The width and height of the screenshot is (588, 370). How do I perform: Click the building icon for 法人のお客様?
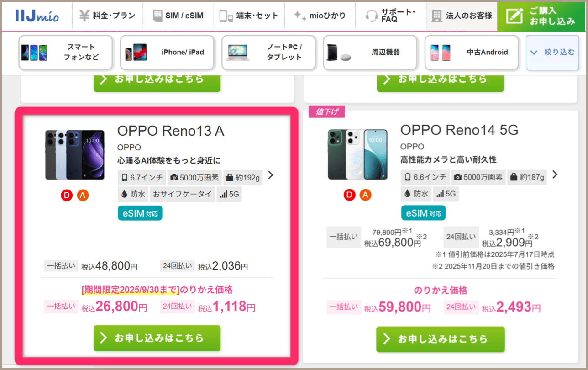pyautogui.click(x=436, y=16)
